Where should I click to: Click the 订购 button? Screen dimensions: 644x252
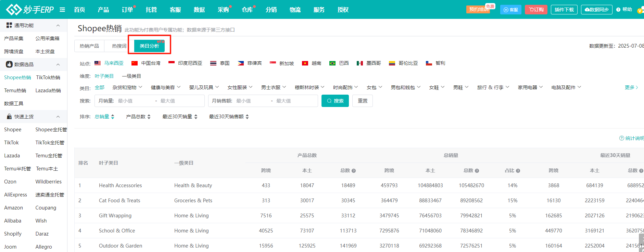pos(536,10)
